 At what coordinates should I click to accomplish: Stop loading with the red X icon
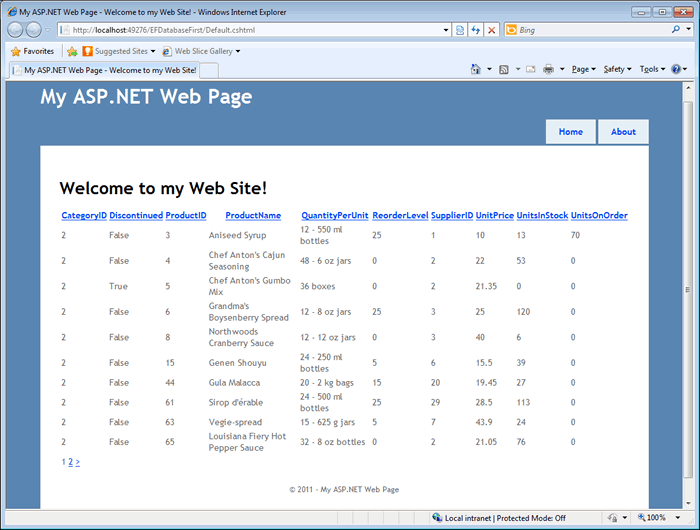[x=492, y=30]
